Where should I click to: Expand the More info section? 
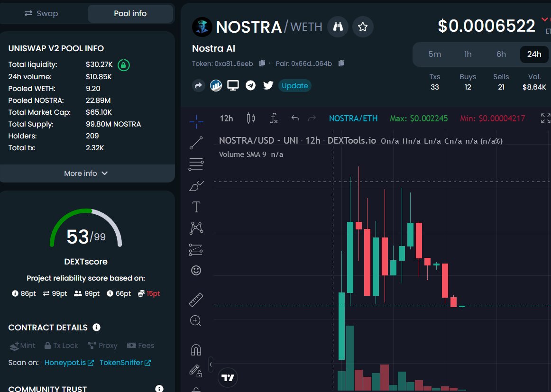coord(86,173)
